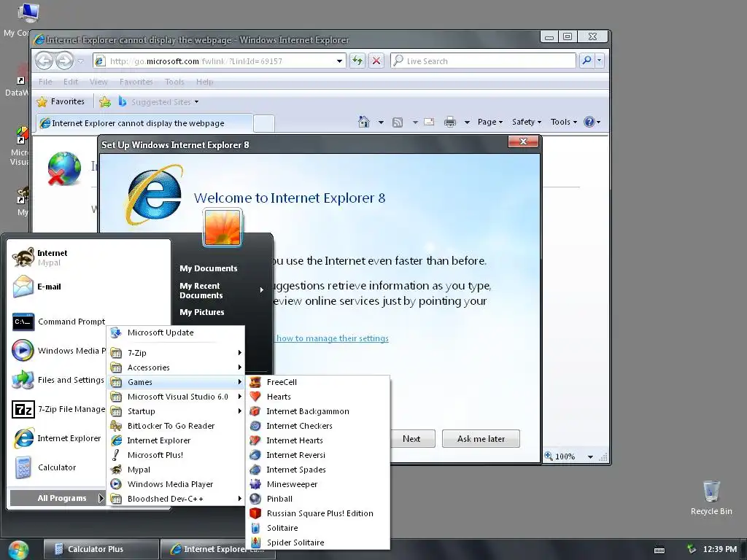
Task: Open Calculator from Start menu
Action: click(x=58, y=467)
